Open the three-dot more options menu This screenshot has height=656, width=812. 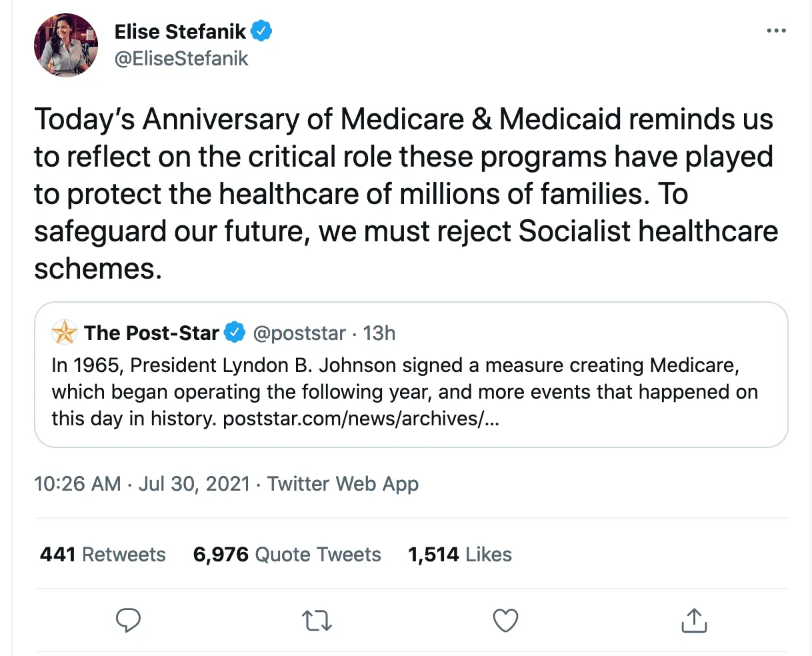(776, 31)
